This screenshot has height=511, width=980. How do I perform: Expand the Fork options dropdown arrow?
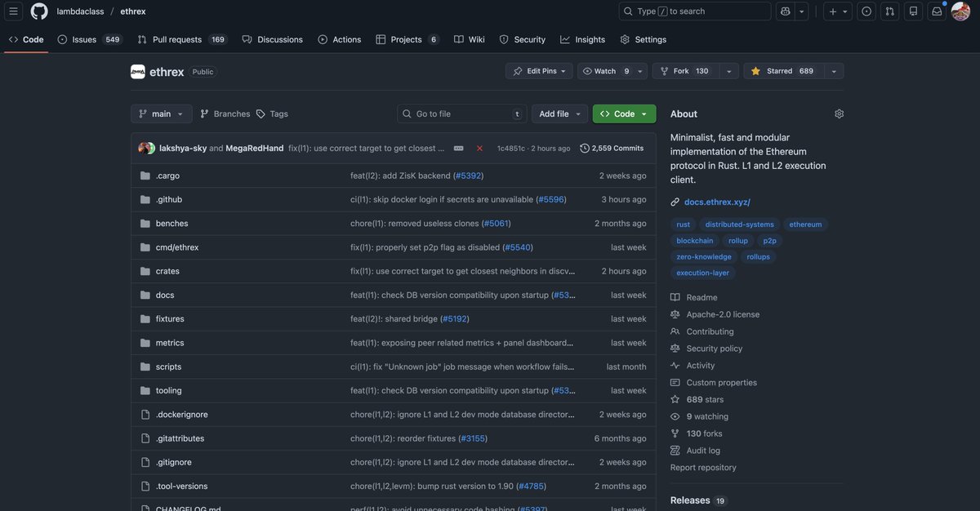pos(729,71)
